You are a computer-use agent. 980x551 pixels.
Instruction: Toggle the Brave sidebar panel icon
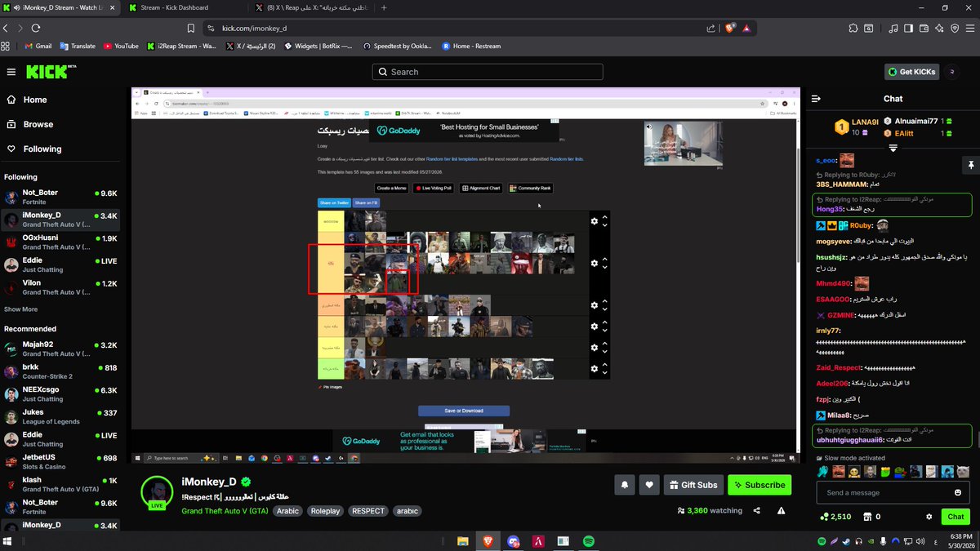(x=909, y=28)
